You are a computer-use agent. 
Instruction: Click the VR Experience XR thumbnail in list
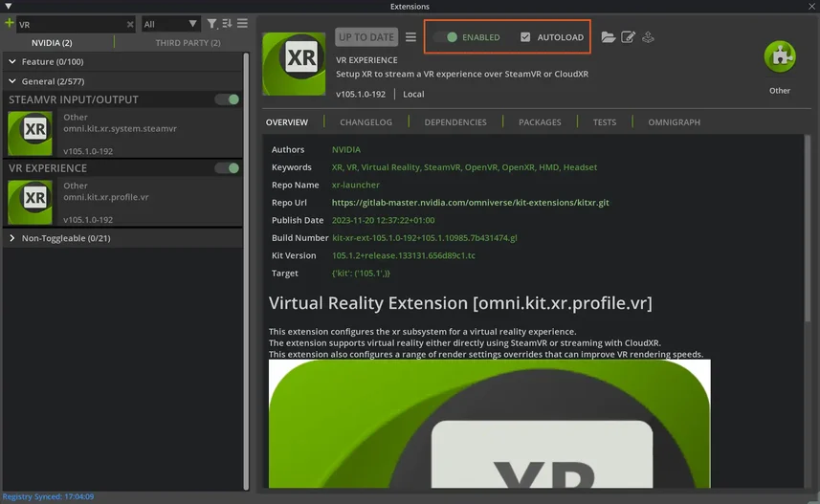[x=30, y=202]
